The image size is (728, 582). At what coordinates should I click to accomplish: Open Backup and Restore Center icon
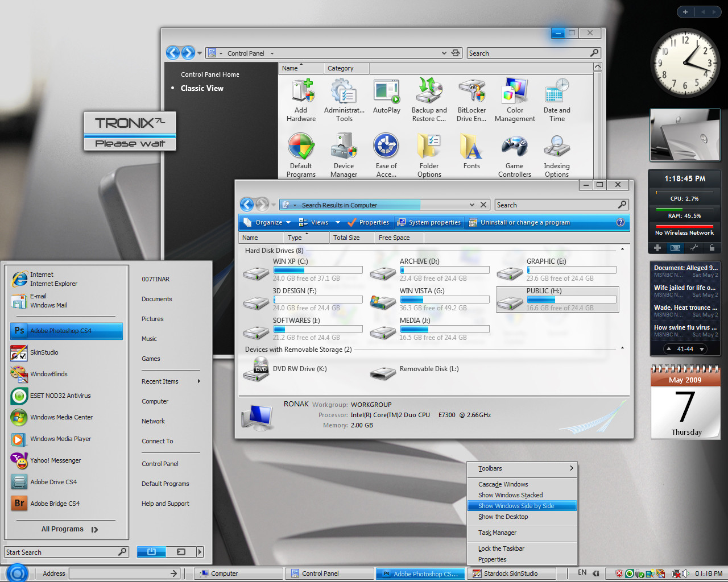point(429,100)
